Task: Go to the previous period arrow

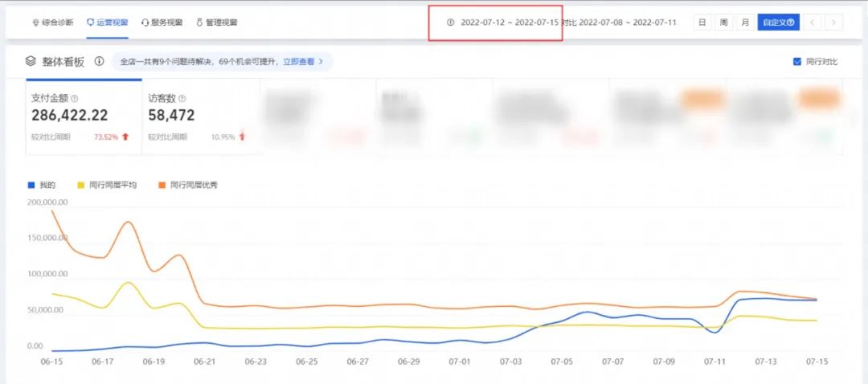Action: [813, 22]
